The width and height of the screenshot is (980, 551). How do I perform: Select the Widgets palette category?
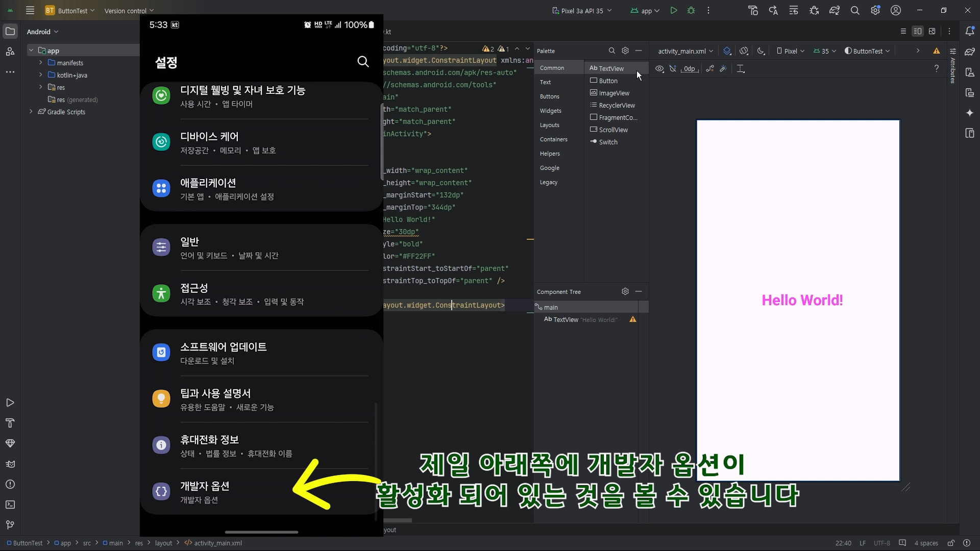[550, 111]
